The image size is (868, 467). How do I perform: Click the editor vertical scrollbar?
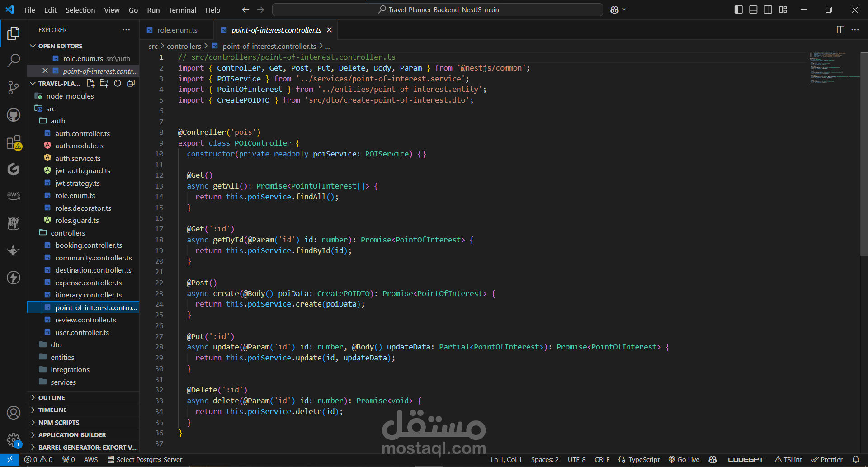coord(864,154)
